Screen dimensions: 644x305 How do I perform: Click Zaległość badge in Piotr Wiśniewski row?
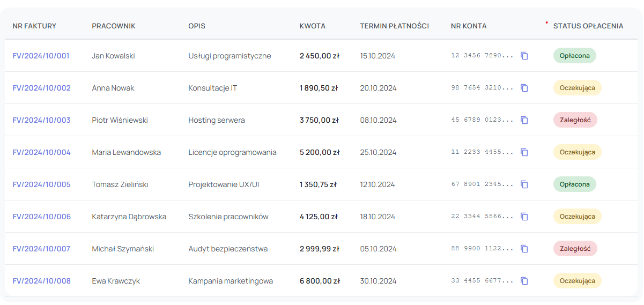coord(575,120)
